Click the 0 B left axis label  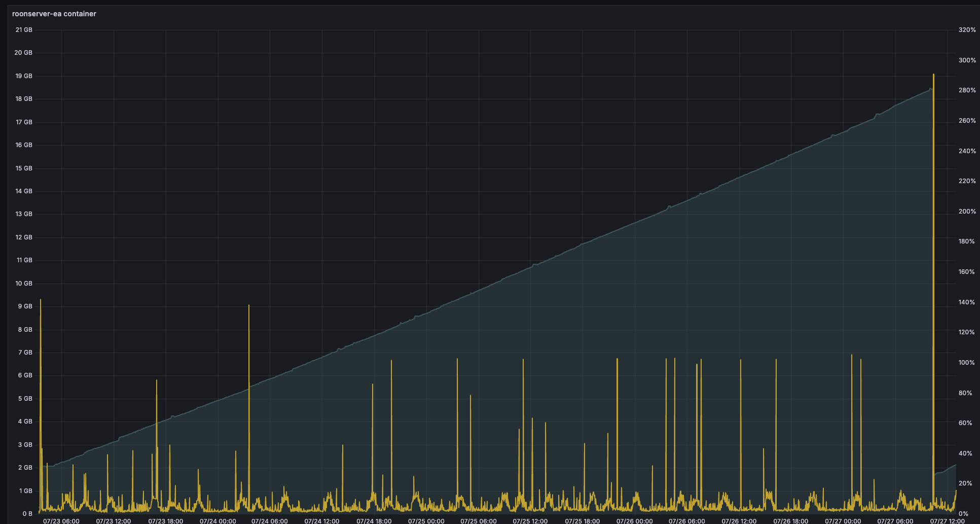[x=27, y=514]
